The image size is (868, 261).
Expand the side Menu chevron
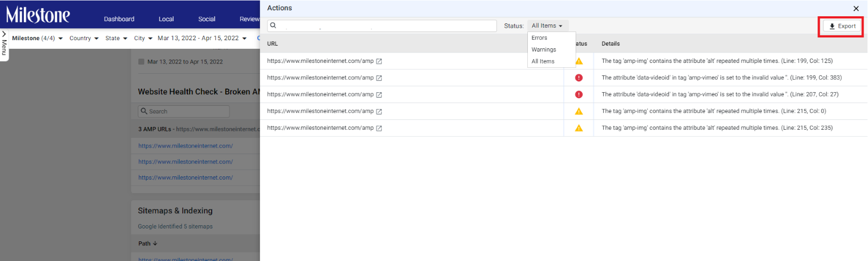click(4, 34)
